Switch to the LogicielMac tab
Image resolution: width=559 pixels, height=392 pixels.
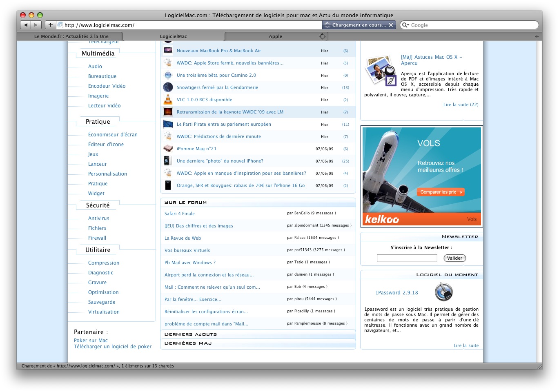click(174, 36)
